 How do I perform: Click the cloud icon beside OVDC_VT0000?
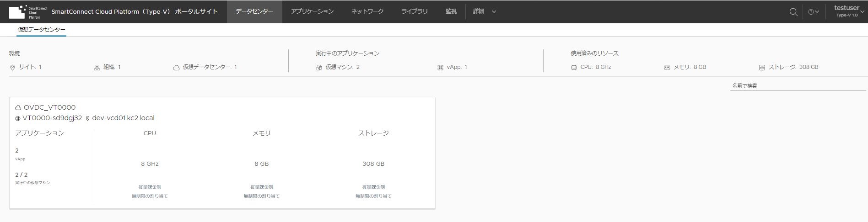click(x=18, y=108)
